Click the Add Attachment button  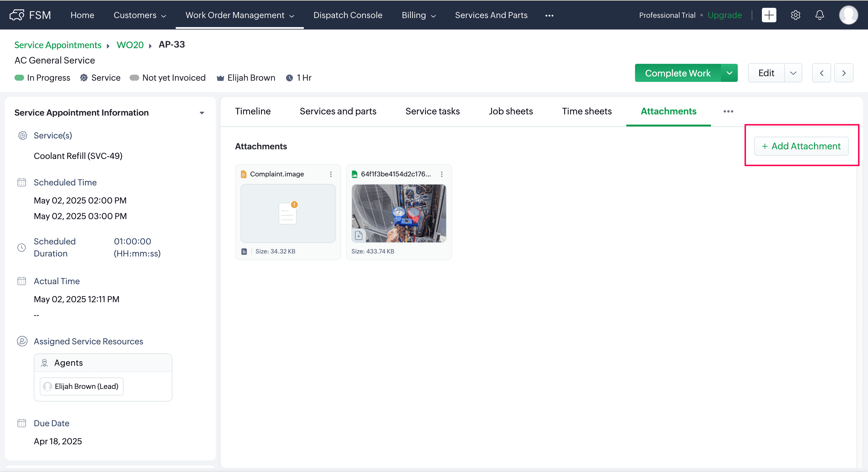point(801,146)
